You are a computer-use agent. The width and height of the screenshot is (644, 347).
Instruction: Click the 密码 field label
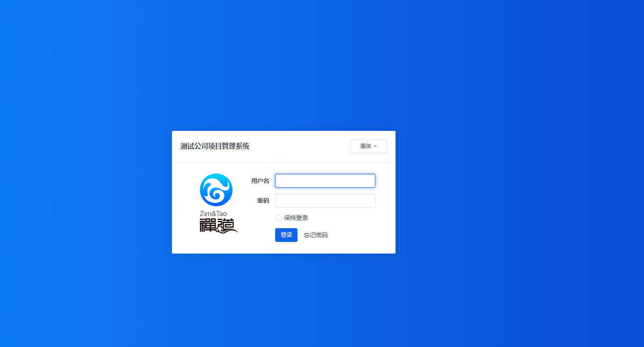(263, 201)
